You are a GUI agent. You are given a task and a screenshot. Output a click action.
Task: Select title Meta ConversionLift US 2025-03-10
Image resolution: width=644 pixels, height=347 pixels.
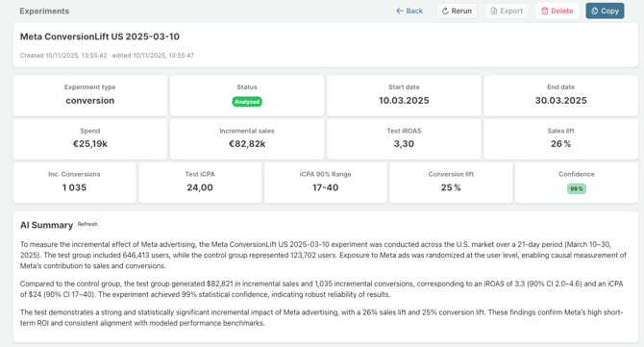click(100, 37)
